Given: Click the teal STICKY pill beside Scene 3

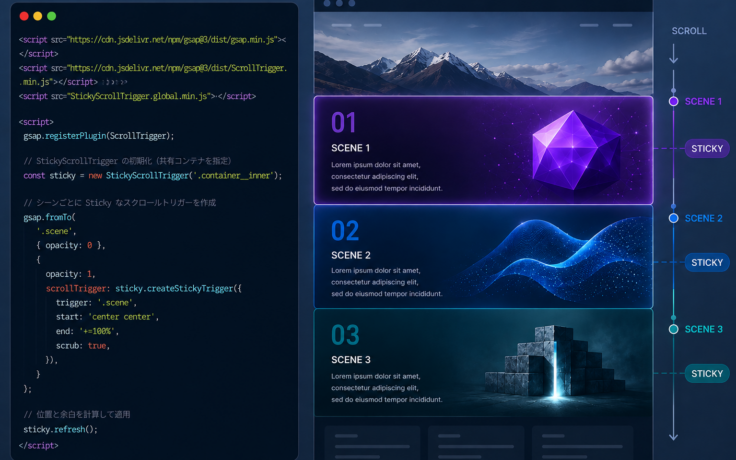Looking at the screenshot, I should [x=707, y=374].
